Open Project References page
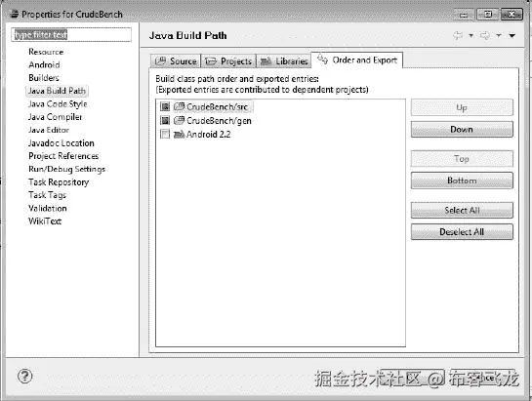The height and width of the screenshot is (401, 532). point(63,156)
